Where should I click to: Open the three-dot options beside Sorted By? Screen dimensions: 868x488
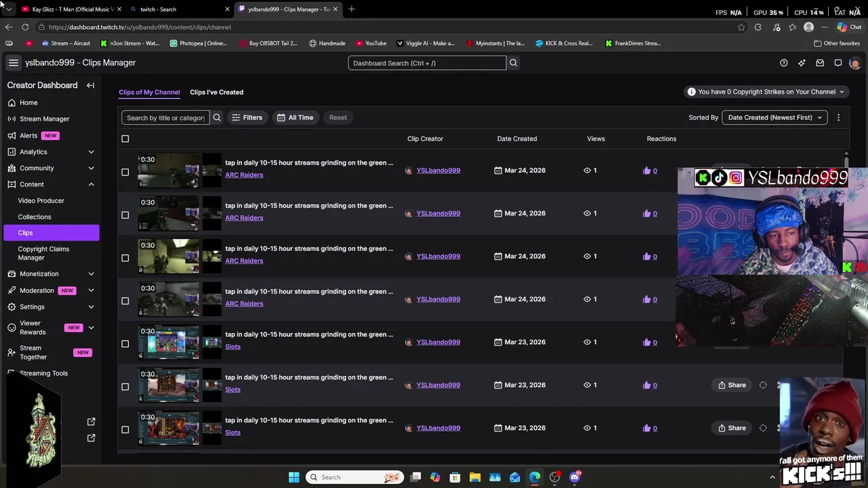838,118
